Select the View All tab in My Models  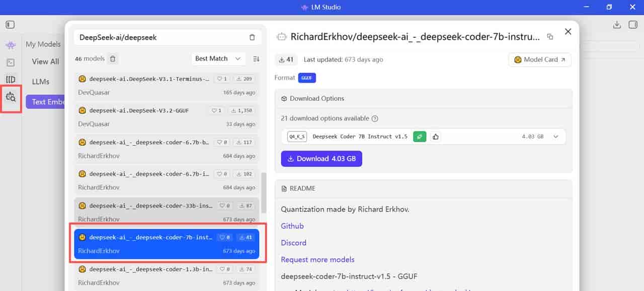[x=45, y=61]
